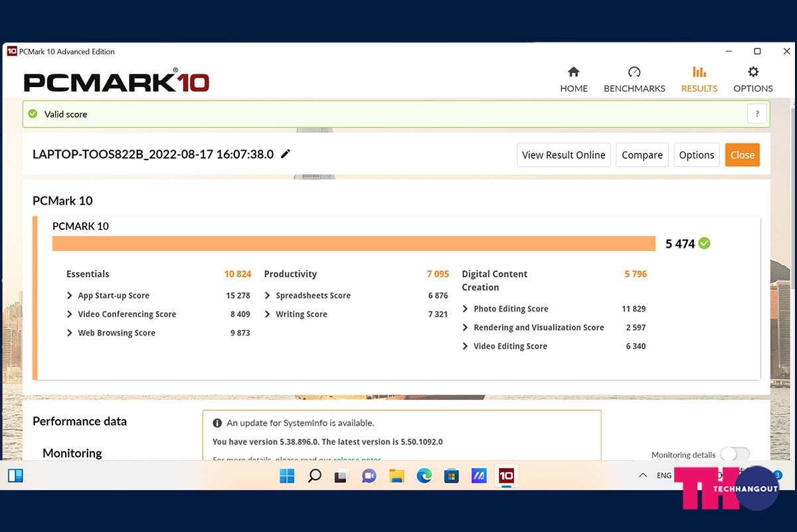
Task: Open the Windows Start menu
Action: 287,476
